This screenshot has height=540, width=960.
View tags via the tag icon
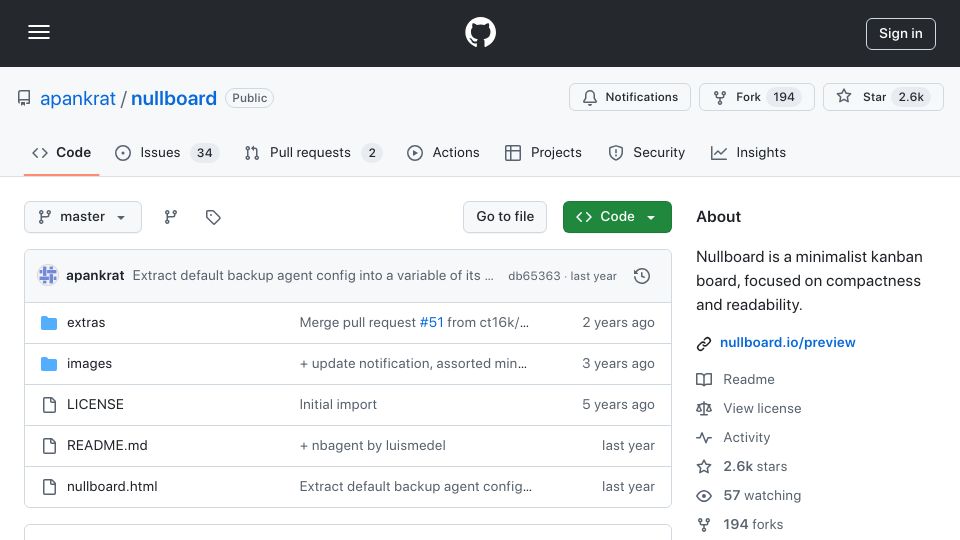(x=213, y=217)
